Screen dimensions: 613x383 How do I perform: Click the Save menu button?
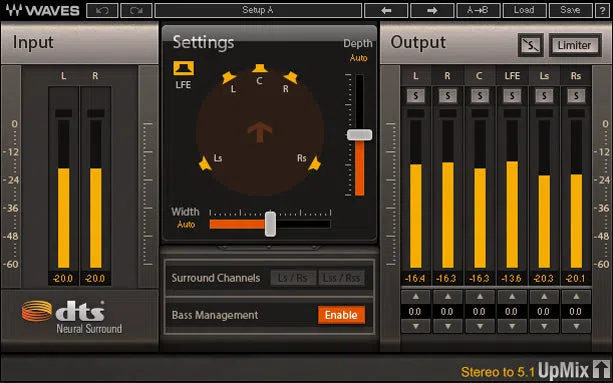tap(570, 11)
